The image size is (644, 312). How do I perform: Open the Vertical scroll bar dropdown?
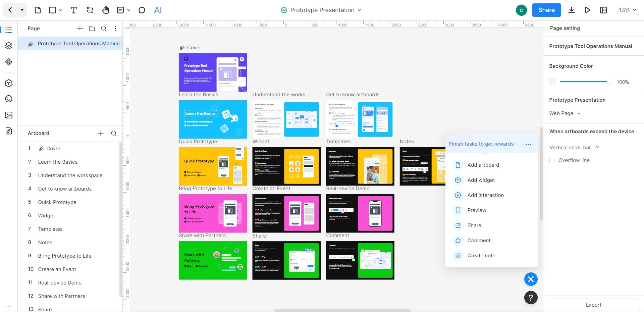click(574, 147)
